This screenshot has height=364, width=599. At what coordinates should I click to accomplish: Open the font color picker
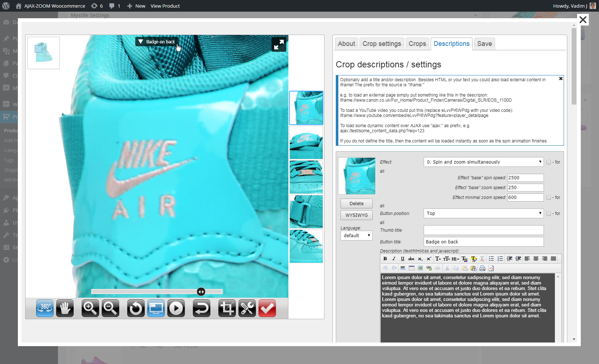pyautogui.click(x=464, y=259)
